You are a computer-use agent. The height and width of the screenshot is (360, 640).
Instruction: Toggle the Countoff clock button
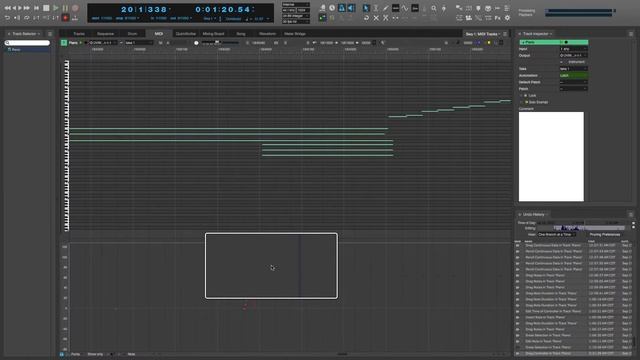click(332, 8)
